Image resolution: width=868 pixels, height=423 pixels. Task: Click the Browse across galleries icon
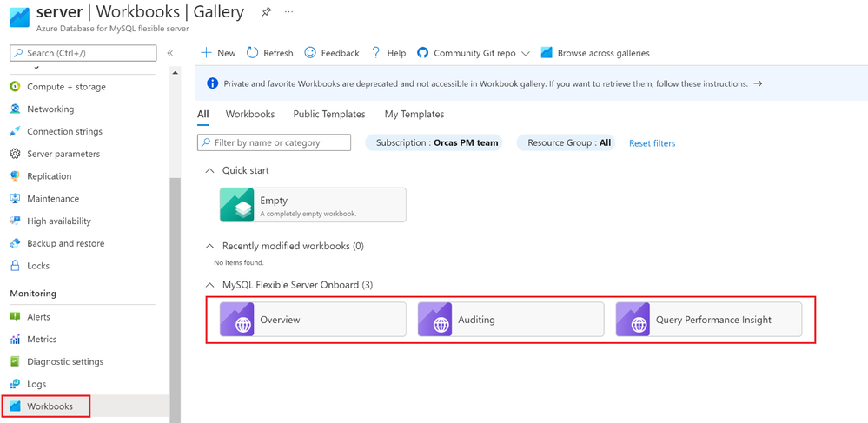pos(547,53)
